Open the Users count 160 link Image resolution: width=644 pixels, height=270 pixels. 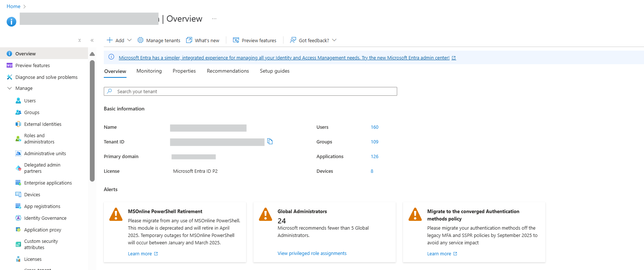[374, 127]
